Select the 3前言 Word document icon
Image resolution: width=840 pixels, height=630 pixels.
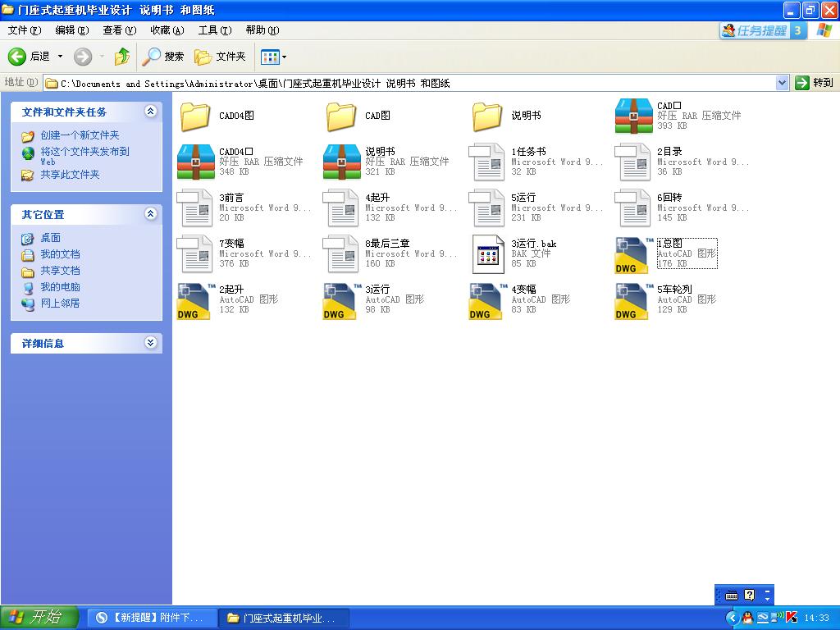click(194, 208)
